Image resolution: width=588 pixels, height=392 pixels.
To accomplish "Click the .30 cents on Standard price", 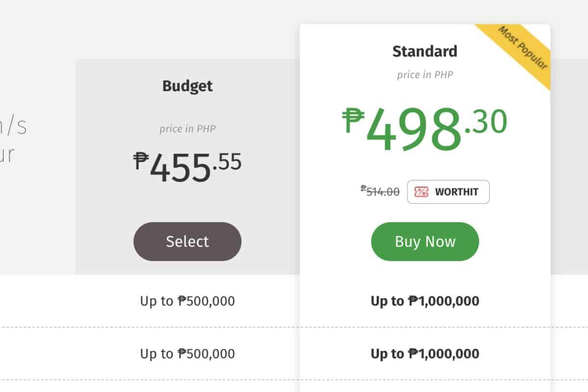I will (487, 122).
